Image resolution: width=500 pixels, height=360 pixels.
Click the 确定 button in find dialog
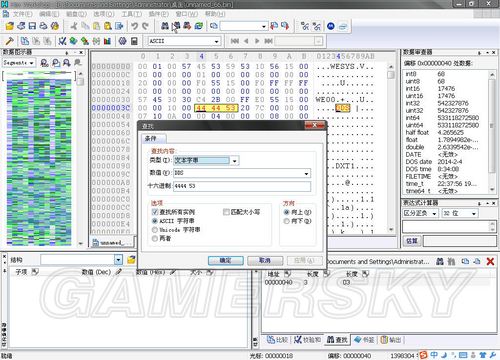tap(226, 260)
